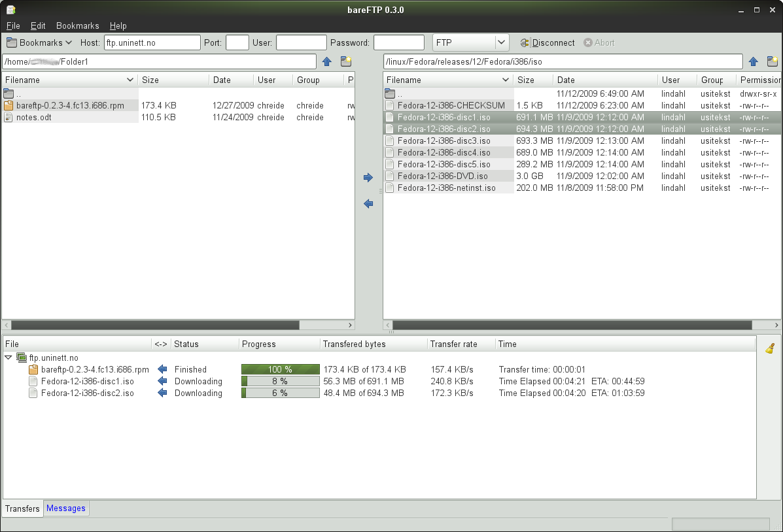Create new folder in local pane

click(346, 62)
